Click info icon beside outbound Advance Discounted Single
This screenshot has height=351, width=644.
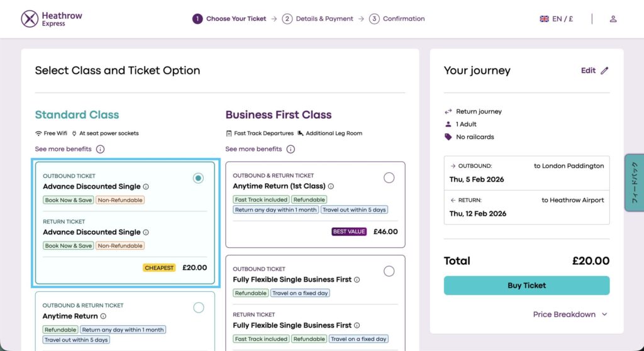146,187
